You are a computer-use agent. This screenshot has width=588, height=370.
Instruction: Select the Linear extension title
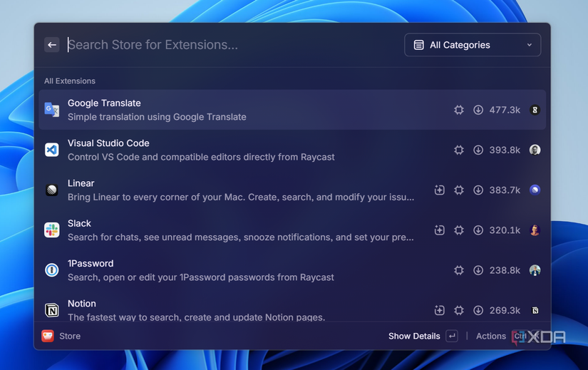point(81,183)
